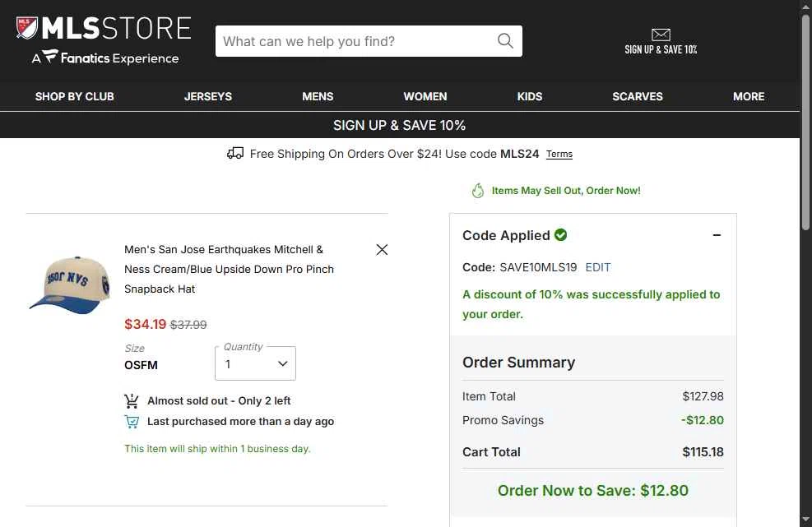This screenshot has width=812, height=527.
Task: Open the Scarves menu
Action: 638,96
